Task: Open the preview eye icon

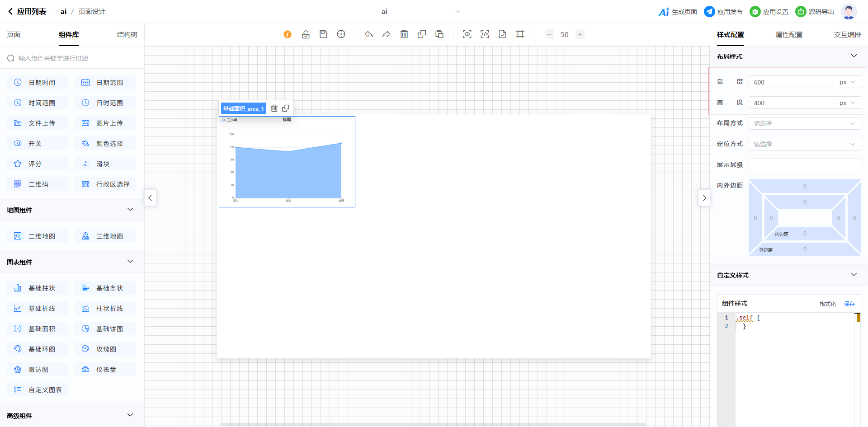Action: click(x=467, y=34)
